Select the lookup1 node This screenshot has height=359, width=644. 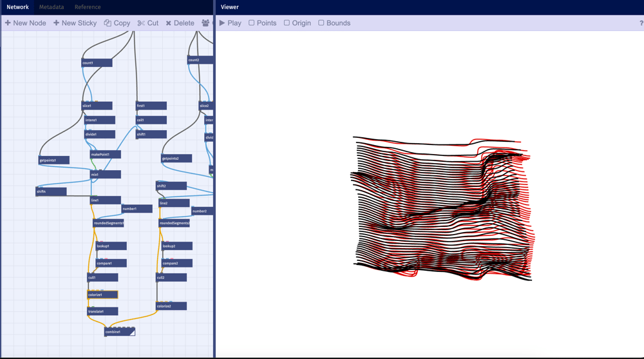point(111,246)
